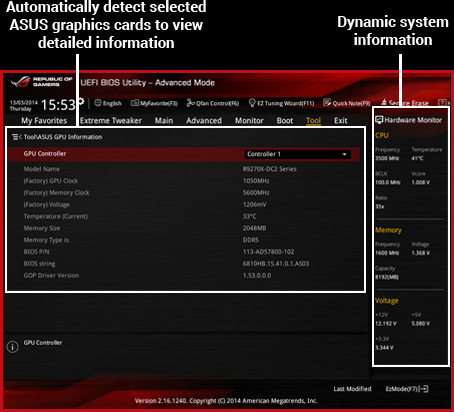Click the BCLK value 100.0 MHz
454x412 pixels.
click(388, 182)
